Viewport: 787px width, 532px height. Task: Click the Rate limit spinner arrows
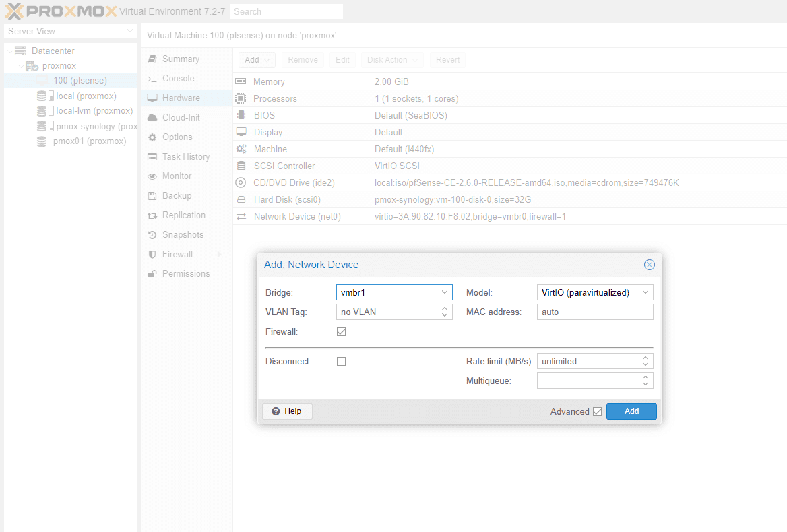tap(646, 361)
